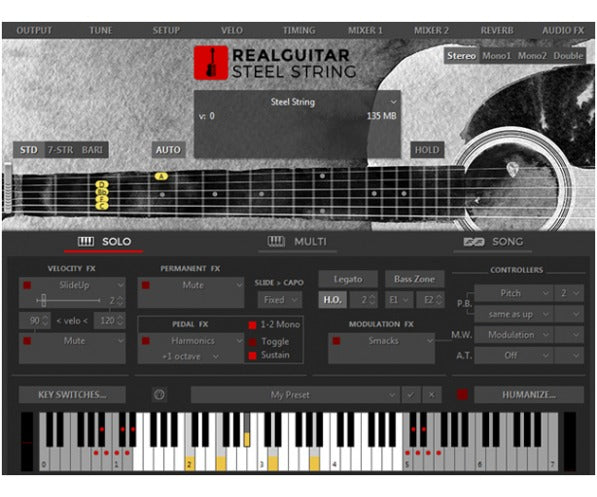Image resolution: width=597 pixels, height=497 pixels.
Task: Toggle the Permanent FX Mute red indicator
Action: point(146,285)
